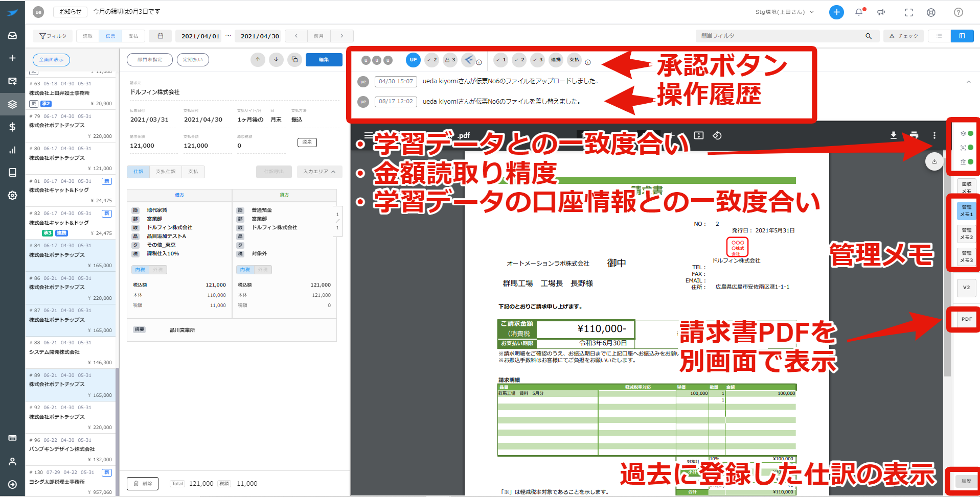Select the 支払 tab next to 伝票
Viewport: 980px width, 497px height.
pos(133,36)
